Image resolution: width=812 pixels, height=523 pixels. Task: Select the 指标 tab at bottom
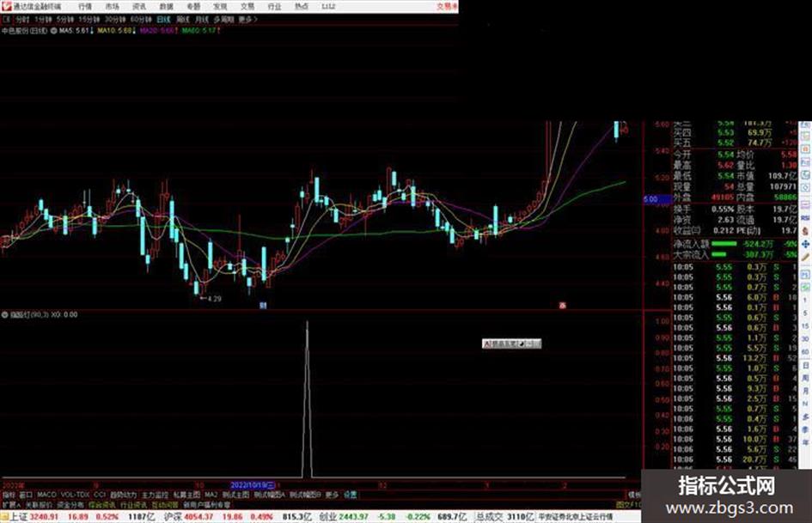pos(9,495)
